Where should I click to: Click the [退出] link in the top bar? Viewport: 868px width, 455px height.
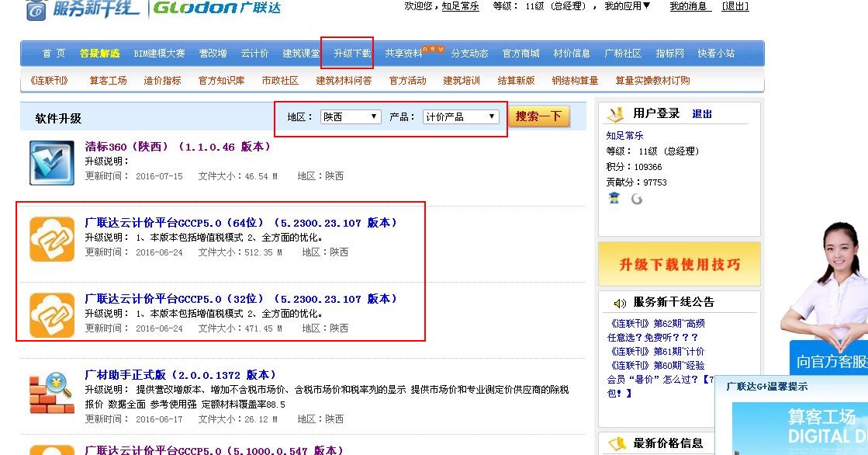click(x=735, y=6)
